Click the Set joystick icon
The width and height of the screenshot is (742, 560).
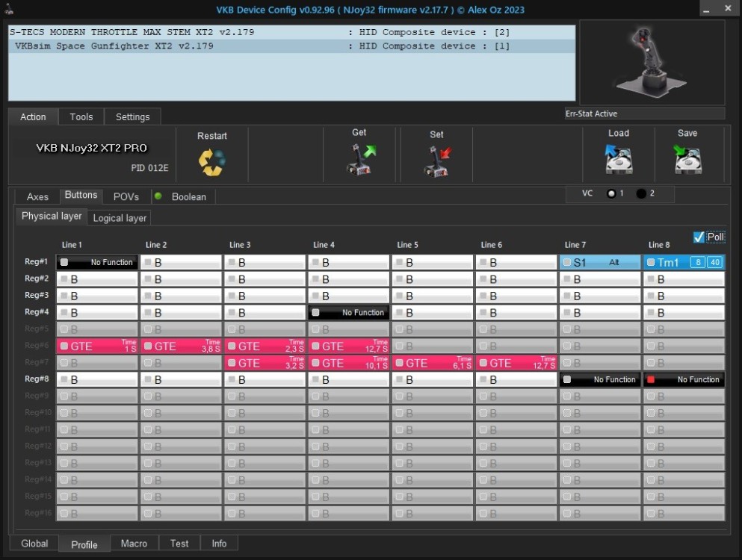[x=437, y=161]
